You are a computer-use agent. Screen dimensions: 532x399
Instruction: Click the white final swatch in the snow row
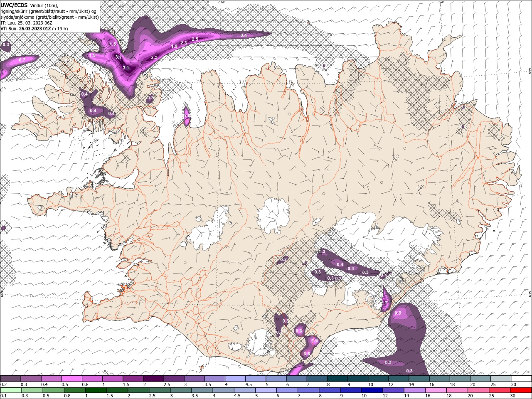pyautogui.click(x=521, y=379)
